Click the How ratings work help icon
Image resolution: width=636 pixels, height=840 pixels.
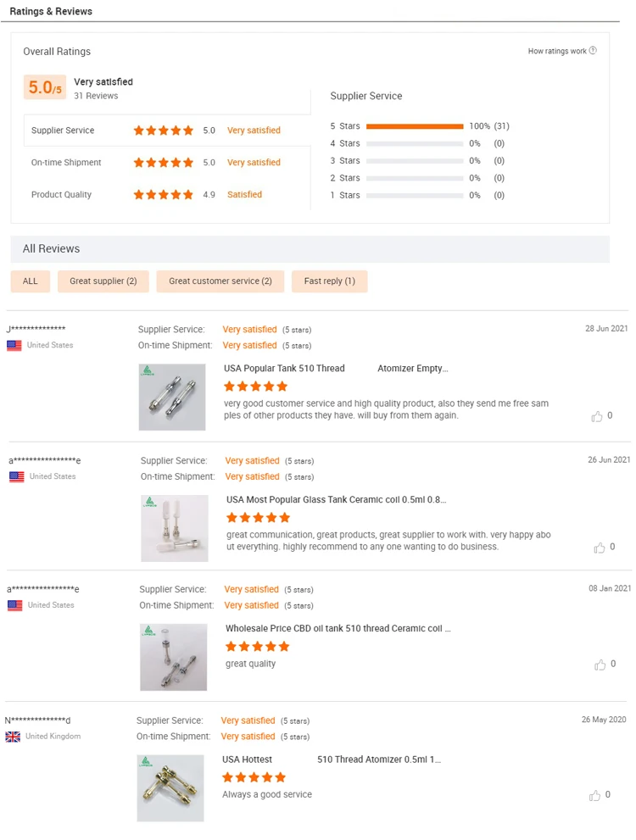pos(593,51)
